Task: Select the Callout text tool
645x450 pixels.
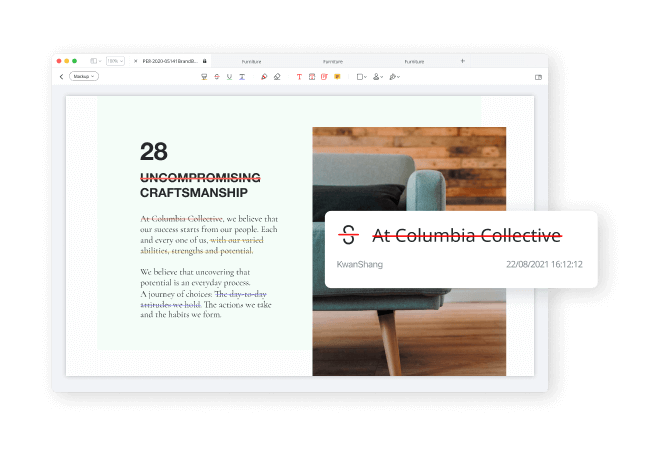Action: (x=324, y=77)
